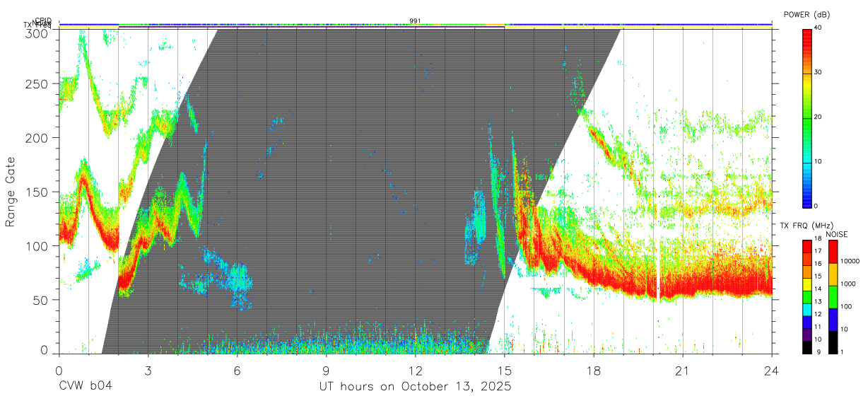
Task: Click the NOISE legend title
Action: coord(836,234)
